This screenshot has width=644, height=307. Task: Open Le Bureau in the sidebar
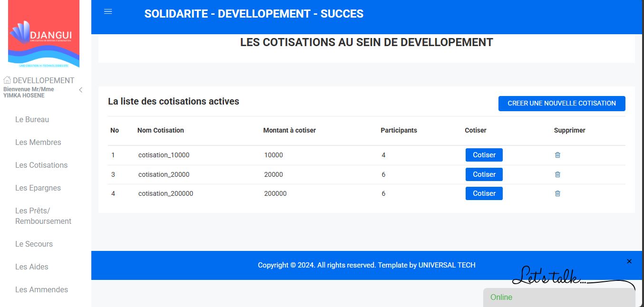pos(32,120)
